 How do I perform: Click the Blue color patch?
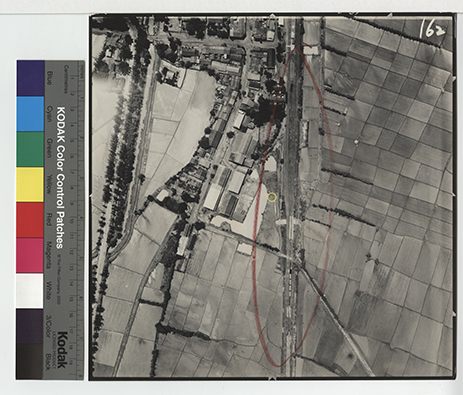coord(30,78)
